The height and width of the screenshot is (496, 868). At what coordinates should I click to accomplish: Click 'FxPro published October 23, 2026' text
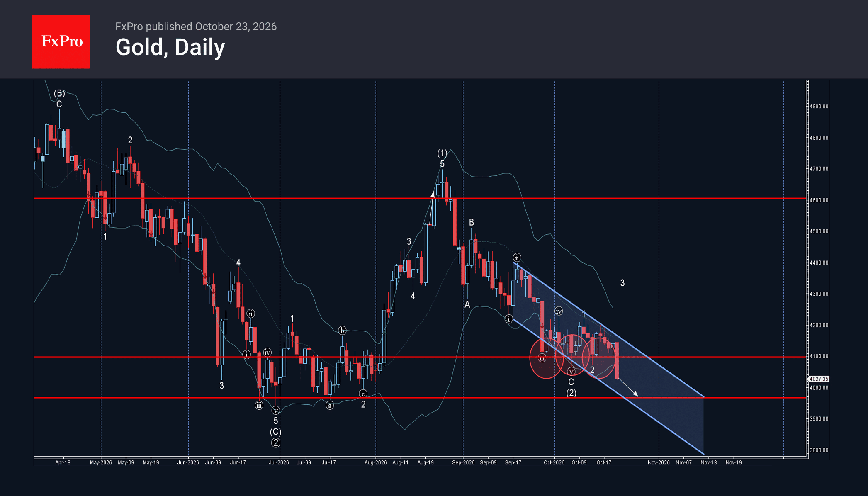click(x=196, y=27)
